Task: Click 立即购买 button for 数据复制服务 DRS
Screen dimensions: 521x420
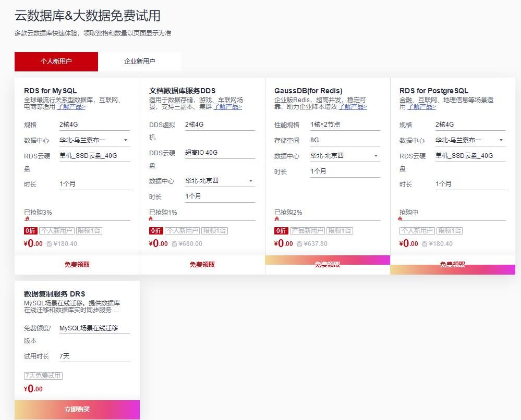Action: point(77,410)
